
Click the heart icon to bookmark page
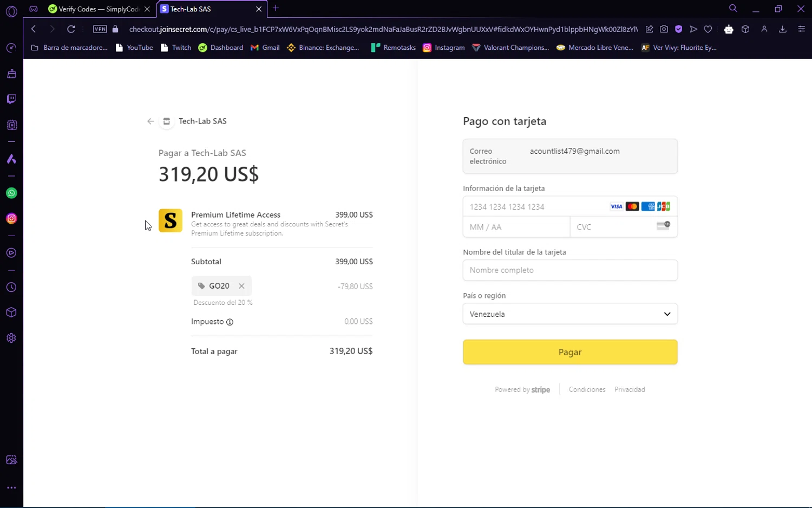[708, 29]
